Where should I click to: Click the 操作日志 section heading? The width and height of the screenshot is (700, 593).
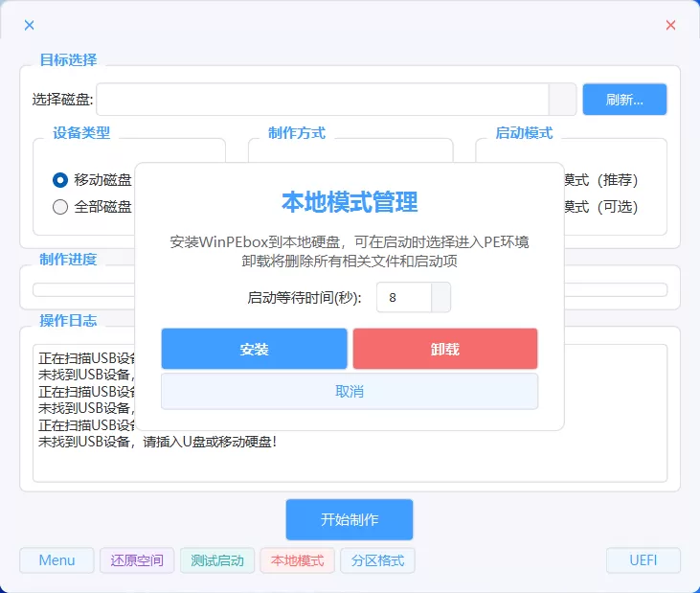coord(68,320)
